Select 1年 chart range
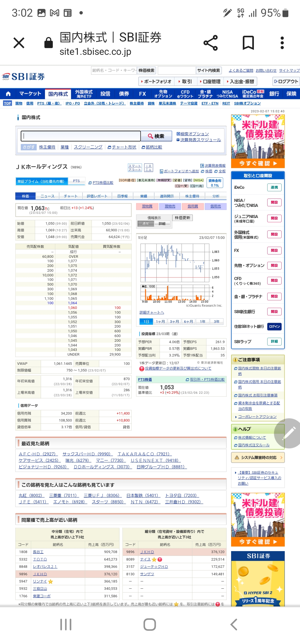 [x=202, y=322]
